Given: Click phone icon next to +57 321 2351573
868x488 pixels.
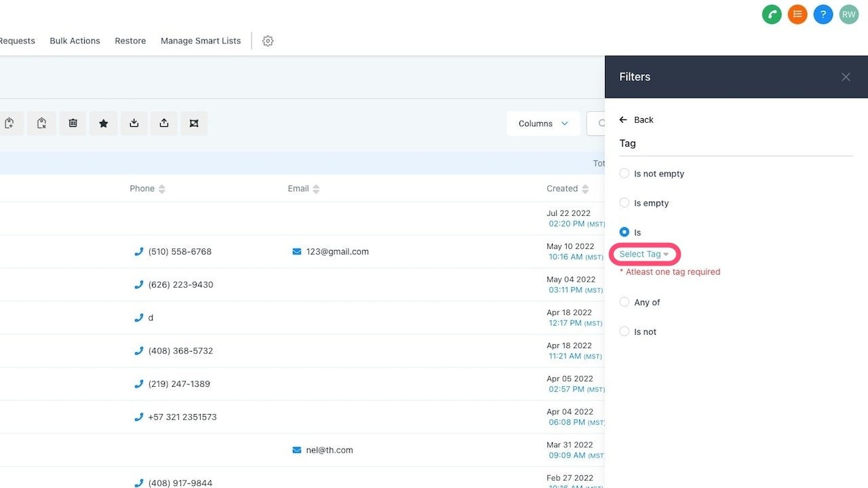Looking at the screenshot, I should pyautogui.click(x=139, y=417).
